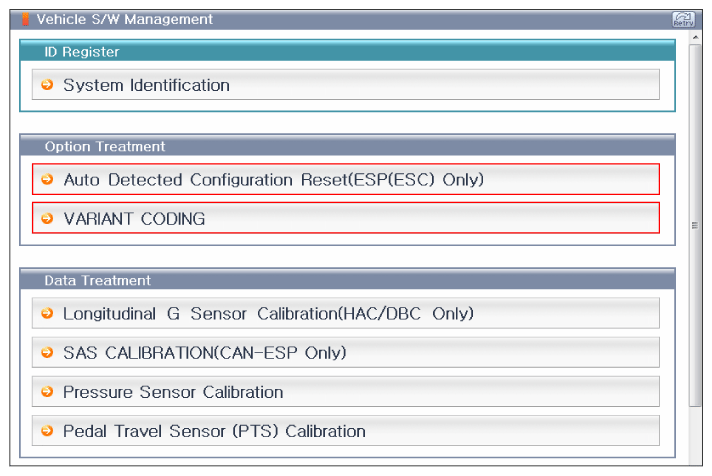Click the Retry icon in the title bar
Screen dimensions: 712x476
684,19
